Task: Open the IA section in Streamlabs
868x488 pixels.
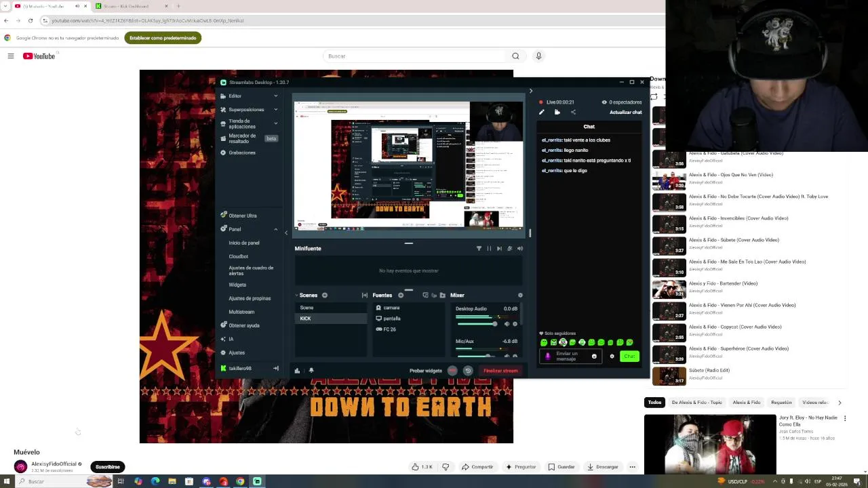Action: pos(231,339)
